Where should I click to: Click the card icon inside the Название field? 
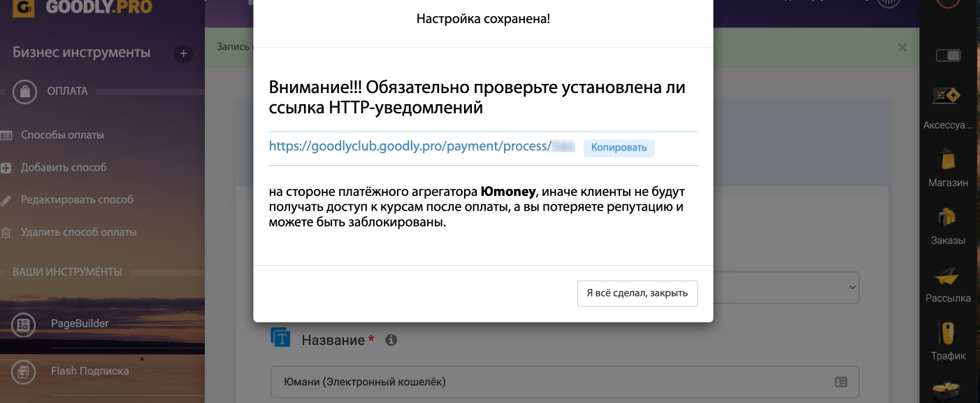click(841, 382)
